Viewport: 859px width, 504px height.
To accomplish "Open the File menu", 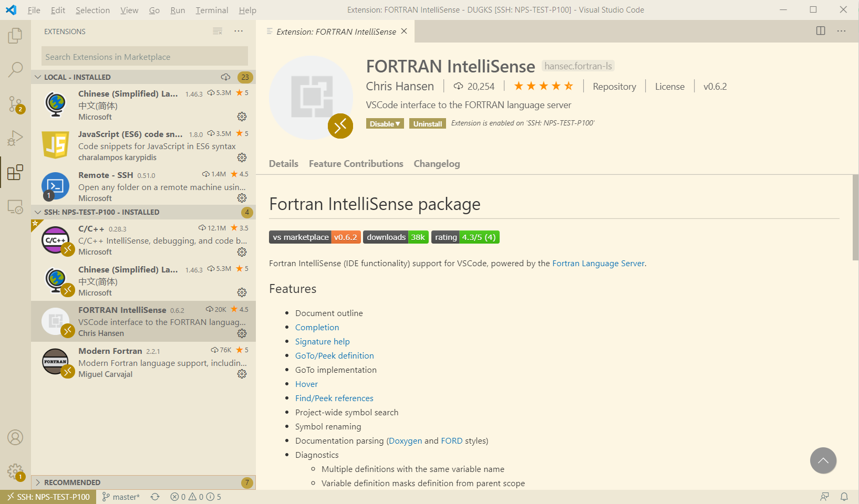I will (x=34, y=10).
